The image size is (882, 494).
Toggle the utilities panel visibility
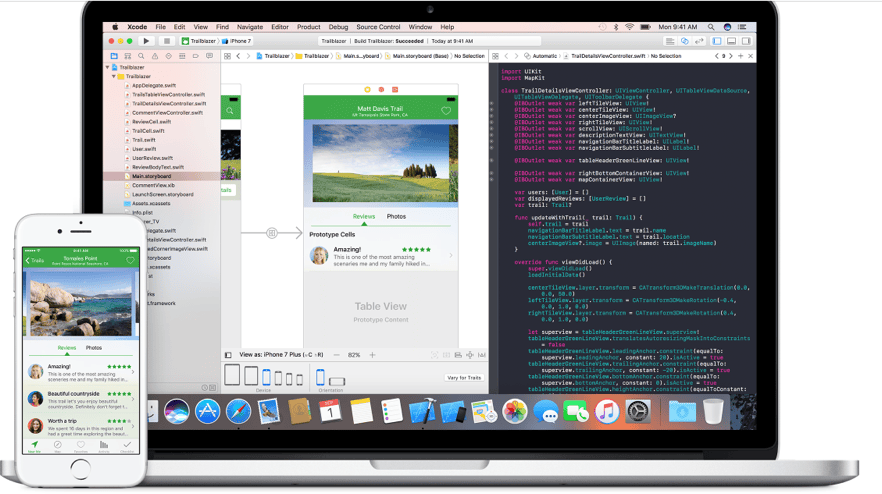746,41
